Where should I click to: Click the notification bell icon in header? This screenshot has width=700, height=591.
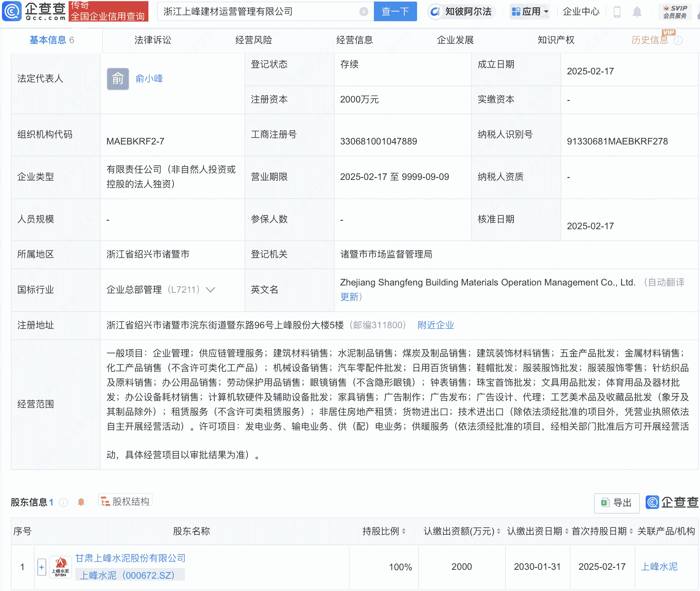[x=638, y=12]
